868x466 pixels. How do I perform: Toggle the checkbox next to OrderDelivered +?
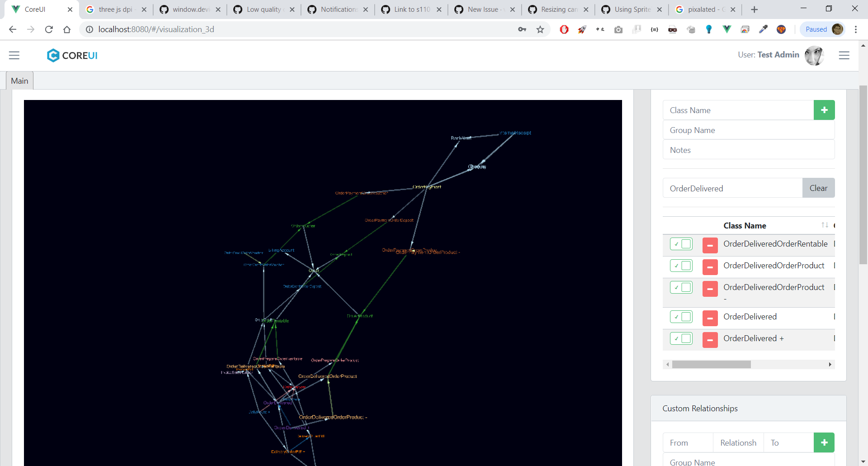681,338
